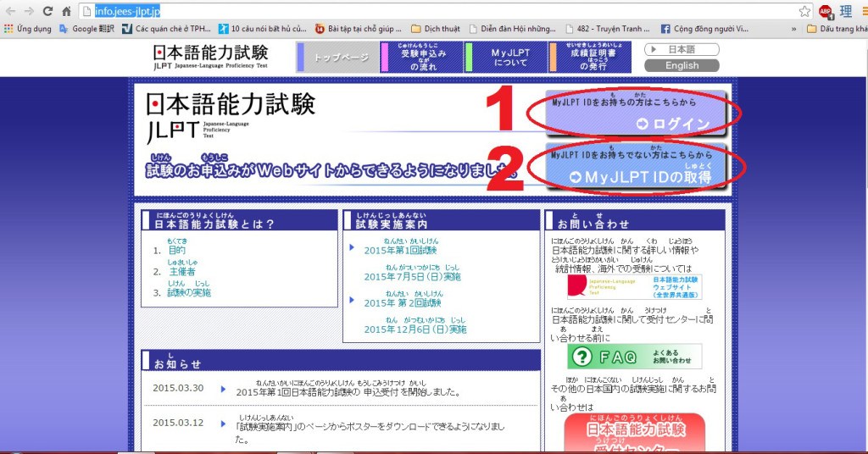Image resolution: width=868 pixels, height=454 pixels.
Task: Open the Cộng đồng người Vi Facebook bookmark
Action: tap(704, 29)
